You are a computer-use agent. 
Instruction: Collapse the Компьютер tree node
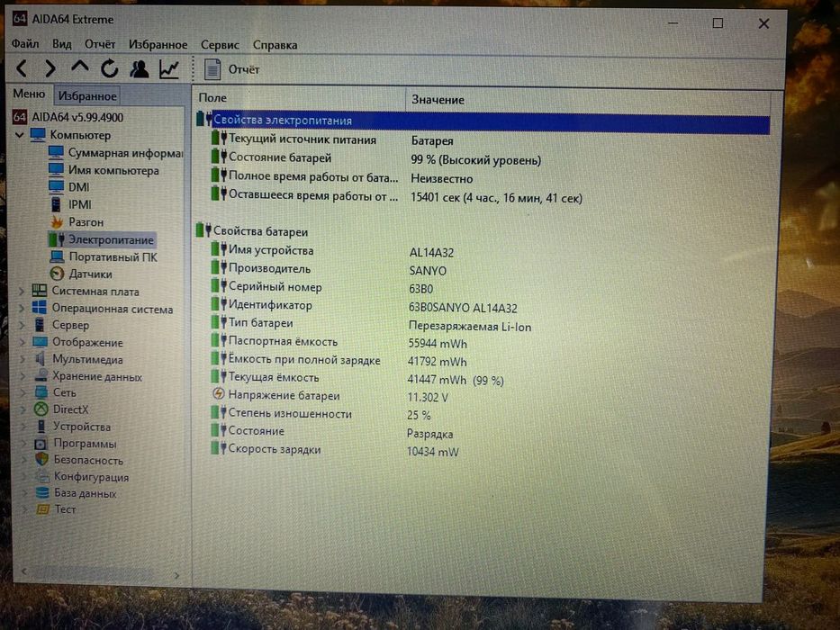point(20,135)
